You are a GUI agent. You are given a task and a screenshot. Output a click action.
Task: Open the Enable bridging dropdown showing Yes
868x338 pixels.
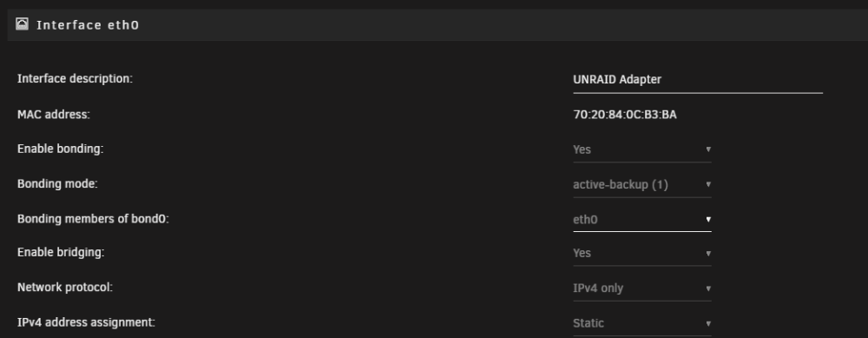tap(642, 253)
